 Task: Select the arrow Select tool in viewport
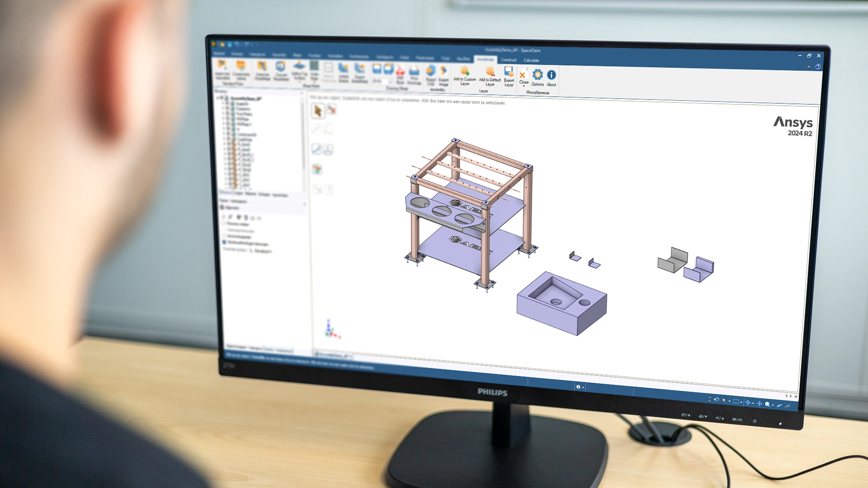318,111
